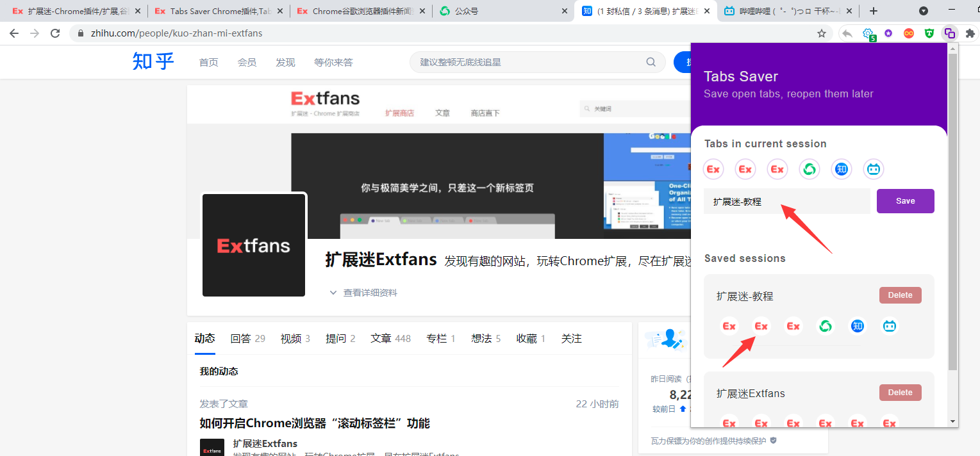Open the Chrome Extensions puzzle icon
980x456 pixels.
(x=970, y=33)
